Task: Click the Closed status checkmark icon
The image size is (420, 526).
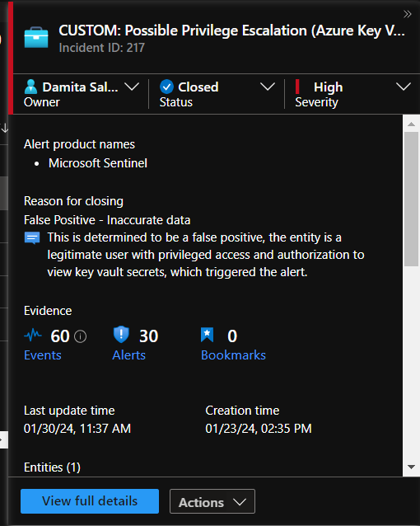Action: pos(166,87)
